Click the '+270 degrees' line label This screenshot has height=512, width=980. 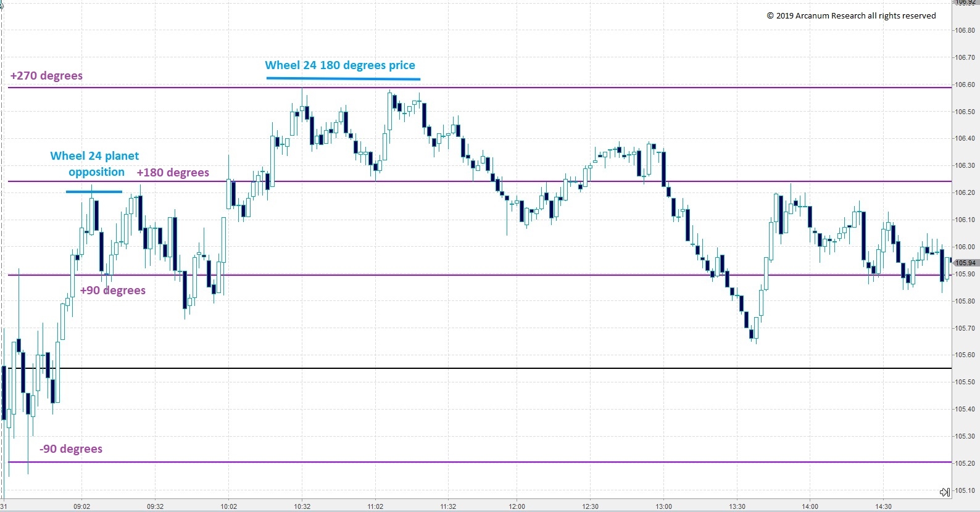click(46, 76)
